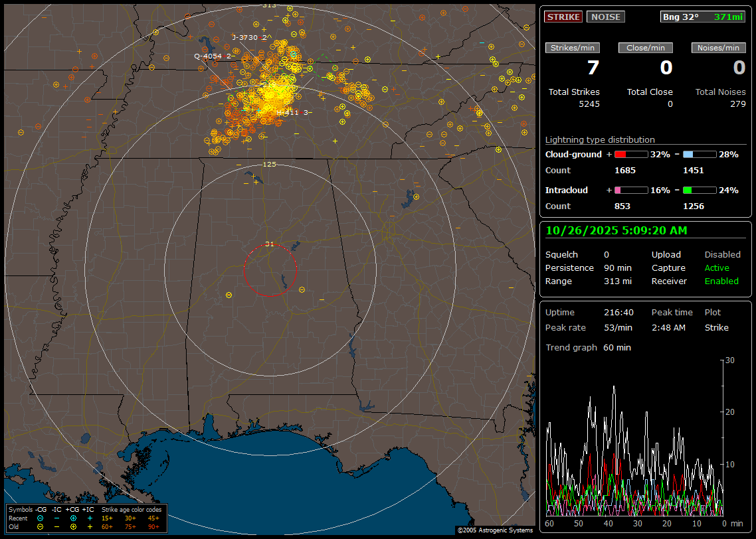Toggle the Capture Active status
756x539 pixels.
[717, 268]
